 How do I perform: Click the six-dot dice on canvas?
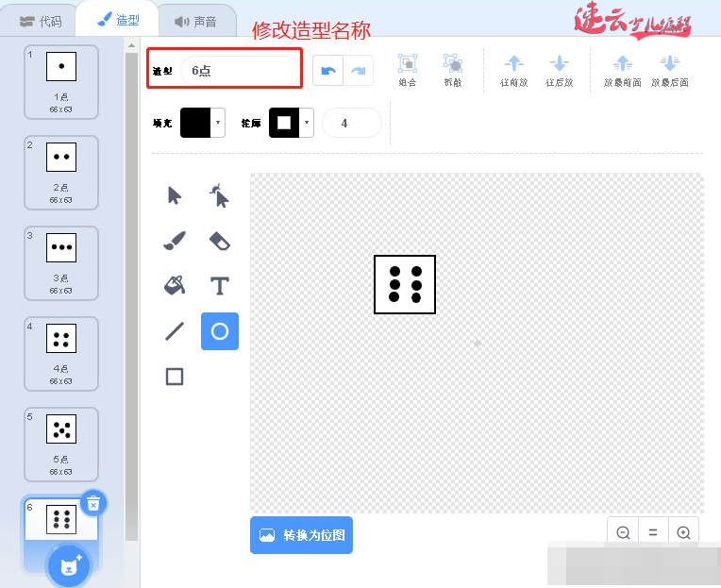click(x=405, y=285)
